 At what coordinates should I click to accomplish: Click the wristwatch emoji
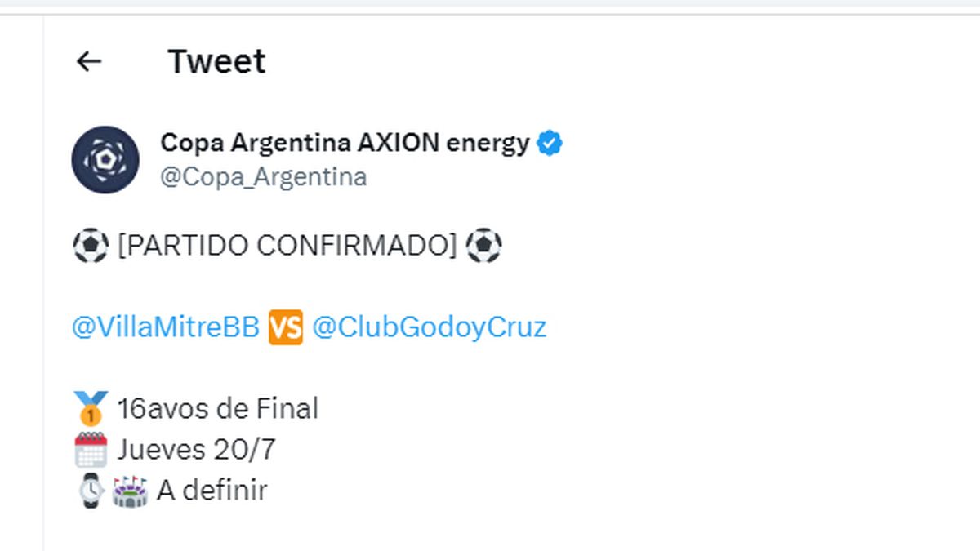(x=91, y=491)
